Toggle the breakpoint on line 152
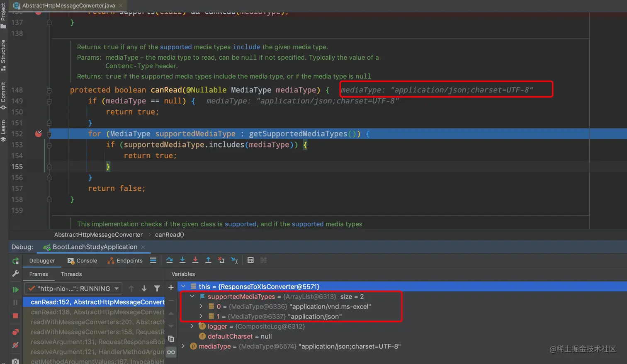The image size is (627, 364). tap(39, 133)
